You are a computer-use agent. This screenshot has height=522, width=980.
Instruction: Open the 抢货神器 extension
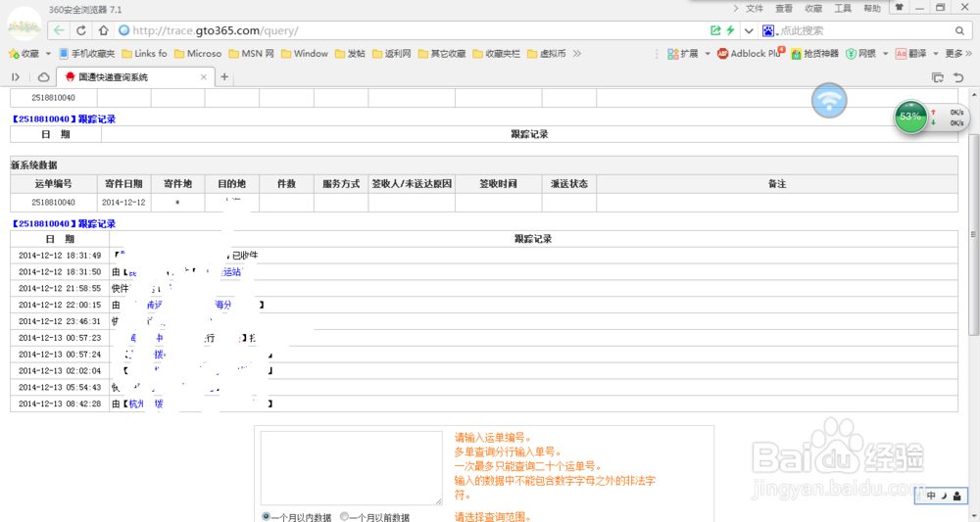[815, 54]
